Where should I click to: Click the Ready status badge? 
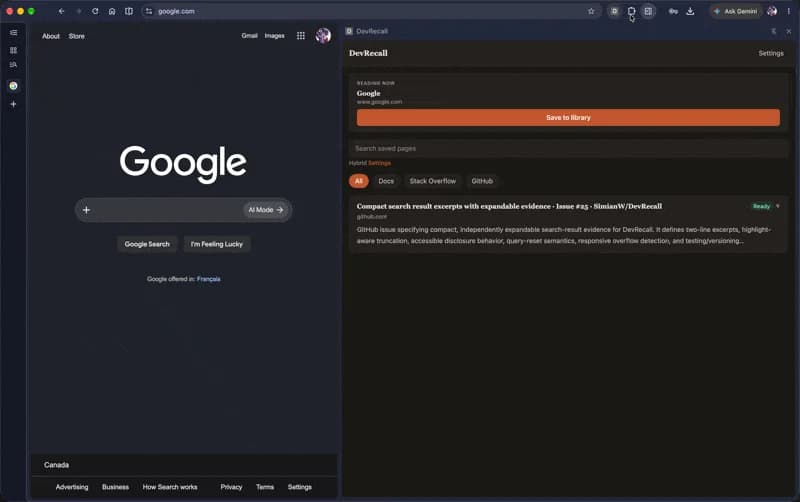(761, 206)
